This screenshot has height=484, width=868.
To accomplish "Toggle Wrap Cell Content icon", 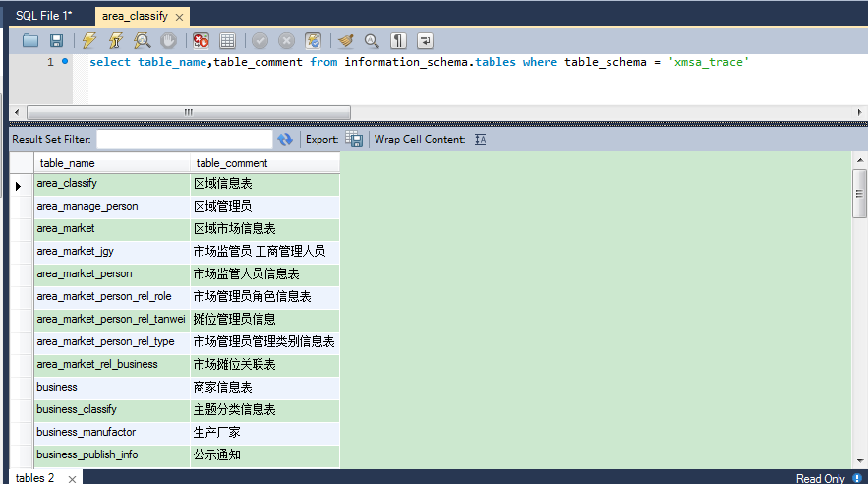I will 481,139.
